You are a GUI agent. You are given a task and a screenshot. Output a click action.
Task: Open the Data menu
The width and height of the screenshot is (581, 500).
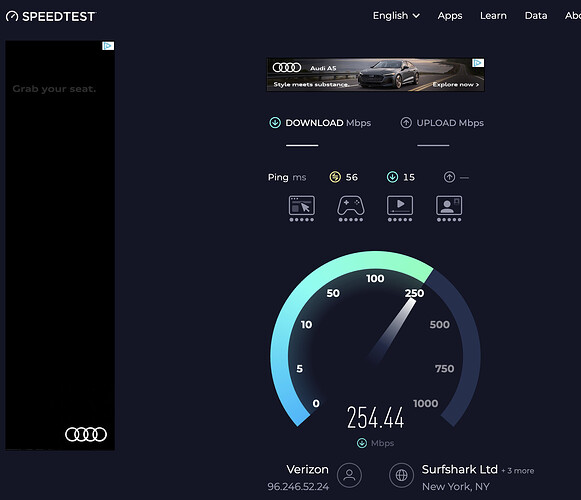(536, 16)
